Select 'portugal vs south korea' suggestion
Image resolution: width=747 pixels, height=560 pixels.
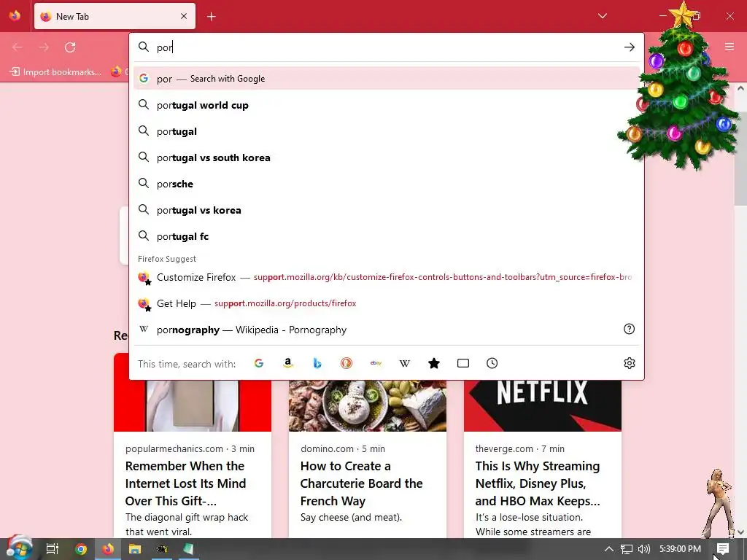387,157
